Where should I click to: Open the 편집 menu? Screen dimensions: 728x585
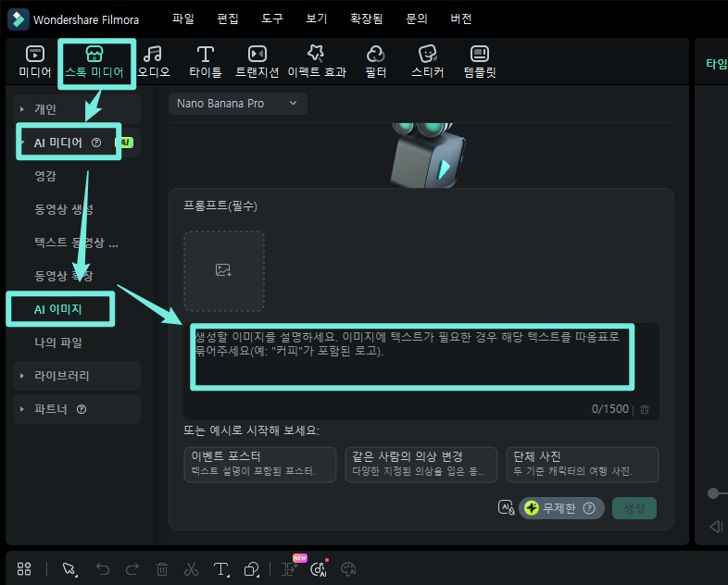(228, 19)
